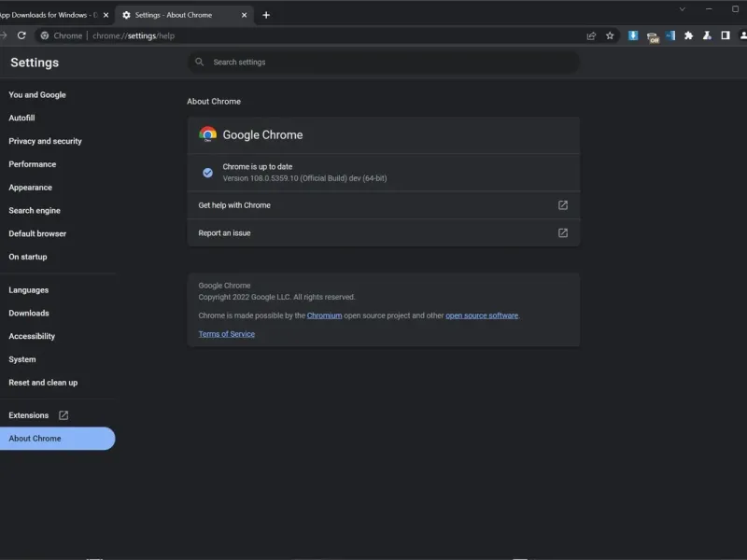The height and width of the screenshot is (560, 747).
Task: Click Copyright 2022 Google LLC text
Action: (276, 297)
